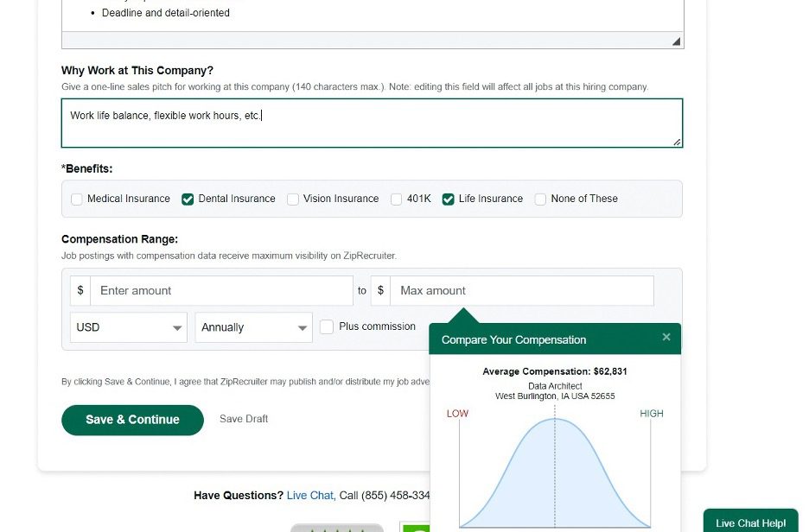The height and width of the screenshot is (532, 809).
Task: Focus the Max amount input field
Action: [x=521, y=291]
